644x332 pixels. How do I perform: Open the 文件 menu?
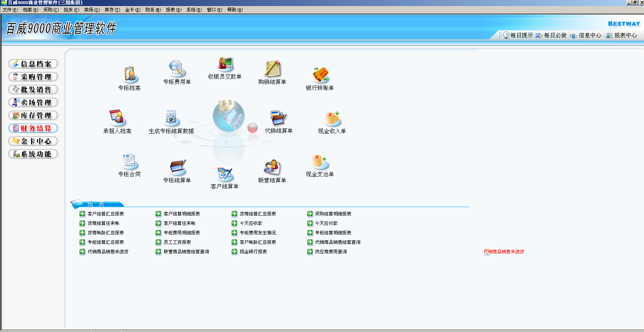click(10, 10)
